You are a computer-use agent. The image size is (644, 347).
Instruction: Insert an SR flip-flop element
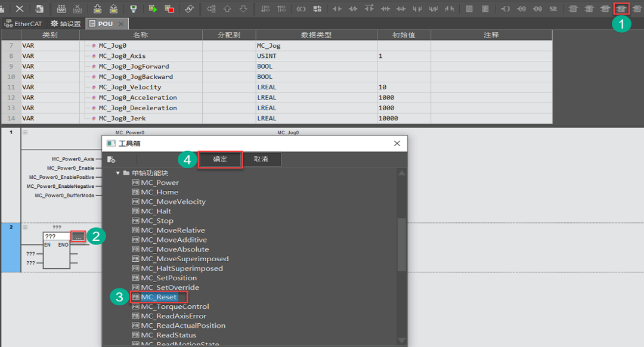coord(553,8)
